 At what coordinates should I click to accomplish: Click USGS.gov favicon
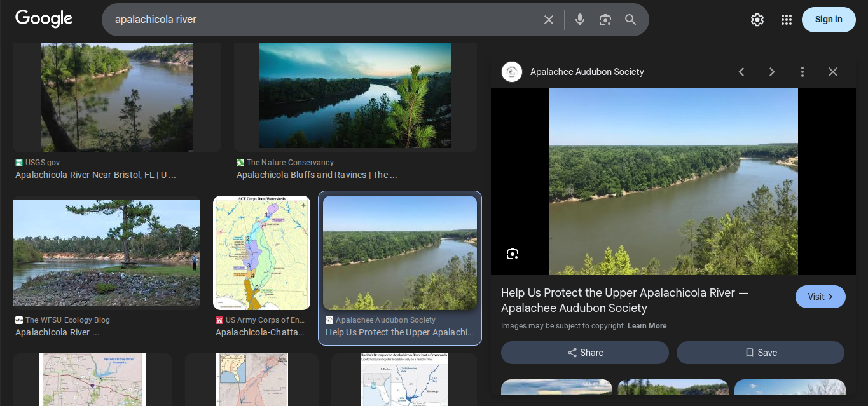pos(19,163)
